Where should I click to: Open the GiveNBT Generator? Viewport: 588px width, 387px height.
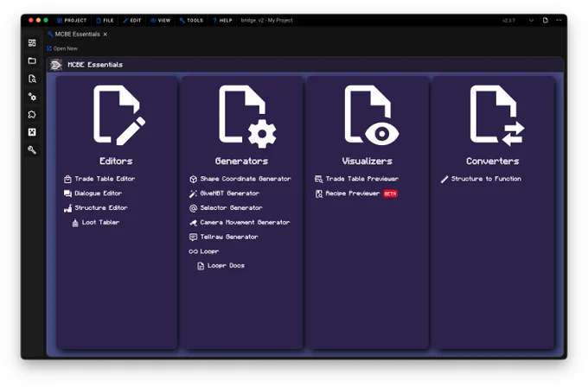224,193
